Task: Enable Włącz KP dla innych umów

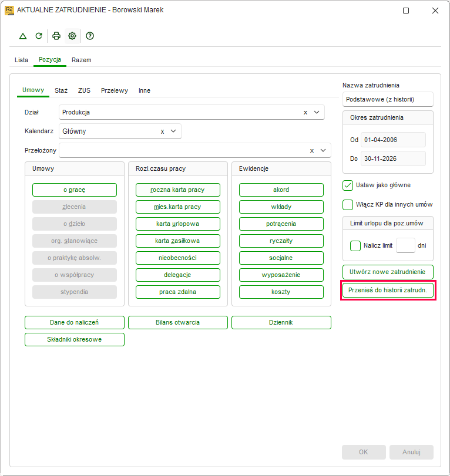Action: [348, 205]
